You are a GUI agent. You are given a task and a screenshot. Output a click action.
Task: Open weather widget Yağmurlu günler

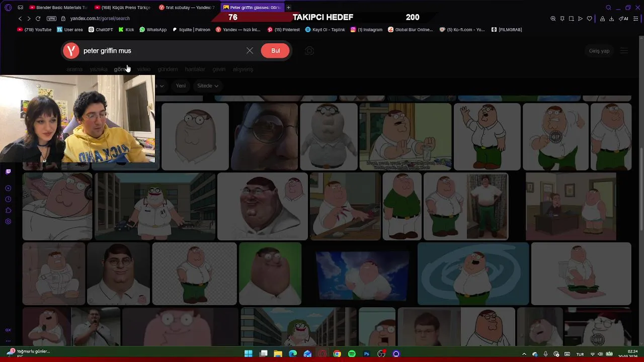click(28, 353)
